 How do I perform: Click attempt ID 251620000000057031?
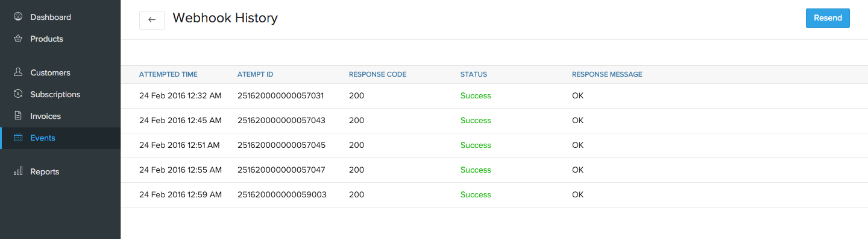point(281,96)
